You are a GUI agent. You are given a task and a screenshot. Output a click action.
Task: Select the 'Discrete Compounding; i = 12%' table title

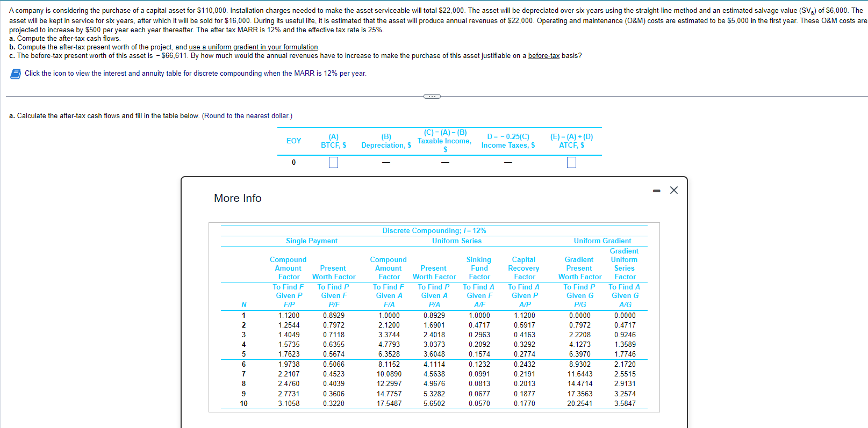pos(434,230)
